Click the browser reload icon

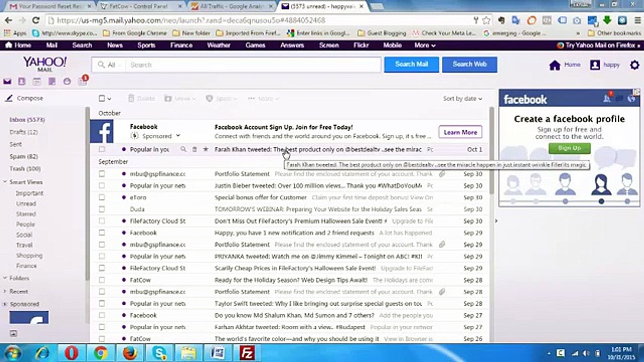point(35,21)
